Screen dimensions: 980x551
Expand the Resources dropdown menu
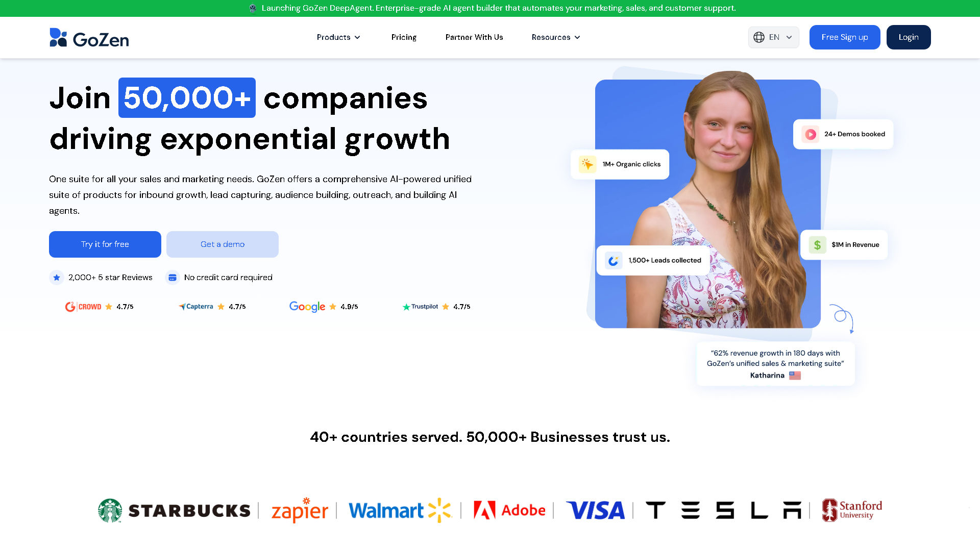[556, 37]
